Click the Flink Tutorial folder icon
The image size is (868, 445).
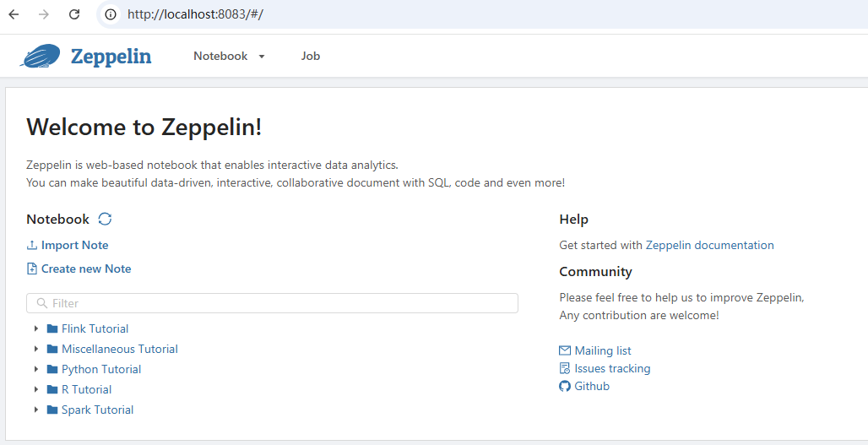[52, 328]
